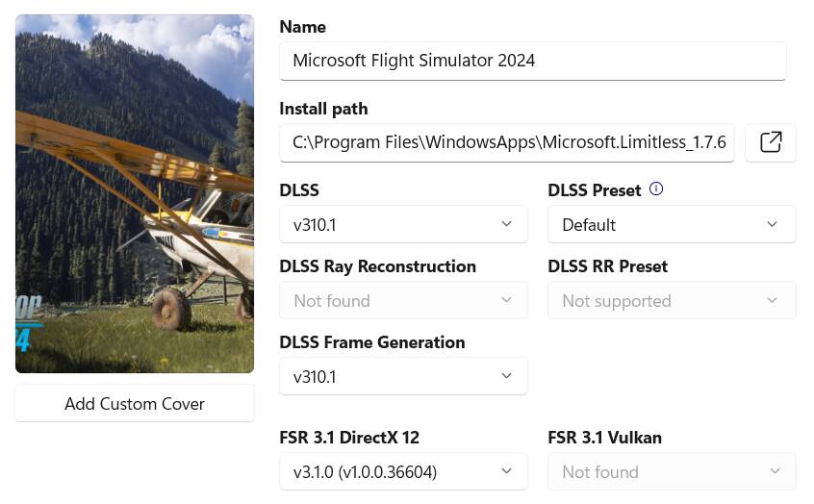Open the DLSS Preset dropdown
This screenshot has width=814, height=504.
click(x=672, y=224)
